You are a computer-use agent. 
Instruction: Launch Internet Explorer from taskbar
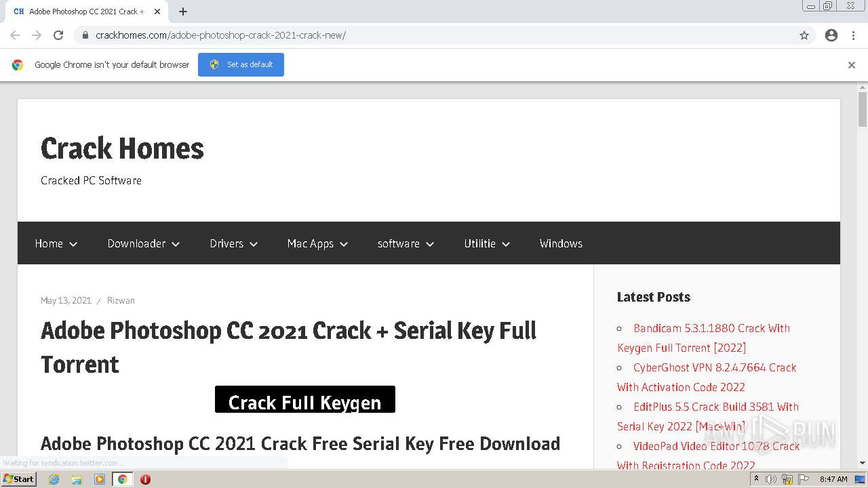pyautogui.click(x=54, y=479)
